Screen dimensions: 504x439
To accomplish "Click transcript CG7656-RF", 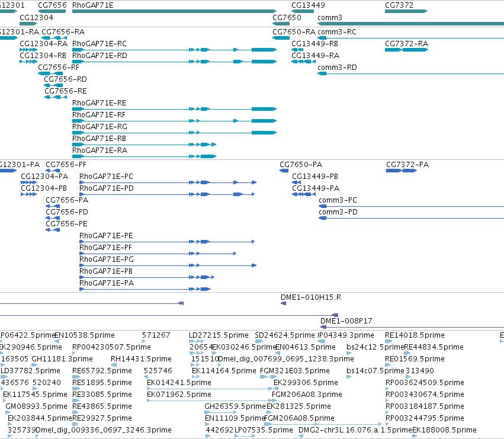I will tap(50, 73).
